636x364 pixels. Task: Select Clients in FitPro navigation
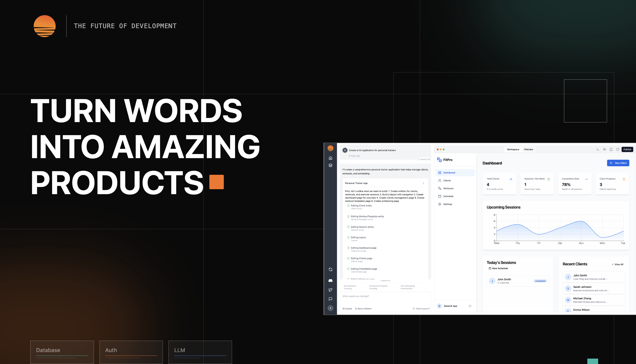coord(447,180)
